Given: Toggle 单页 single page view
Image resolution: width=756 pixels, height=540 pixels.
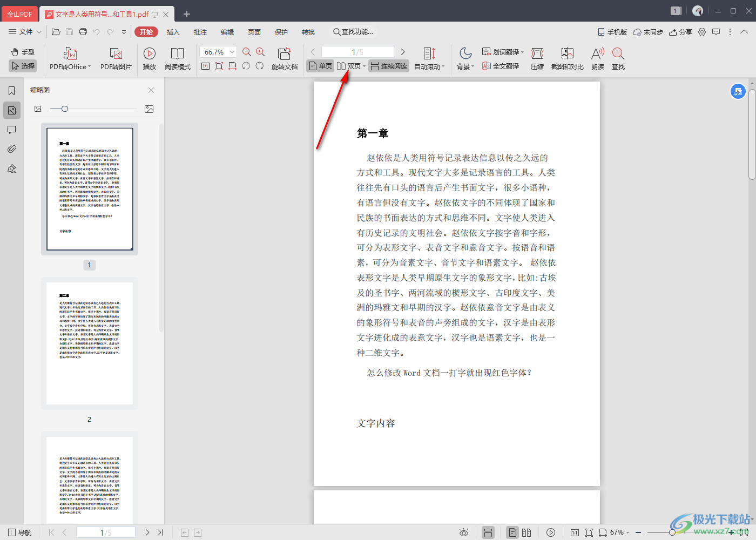Looking at the screenshot, I should (320, 66).
